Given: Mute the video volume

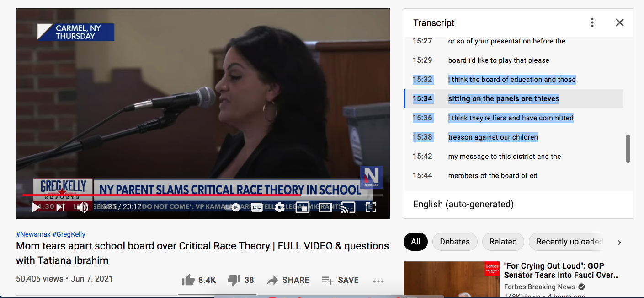Looking at the screenshot, I should (82, 207).
